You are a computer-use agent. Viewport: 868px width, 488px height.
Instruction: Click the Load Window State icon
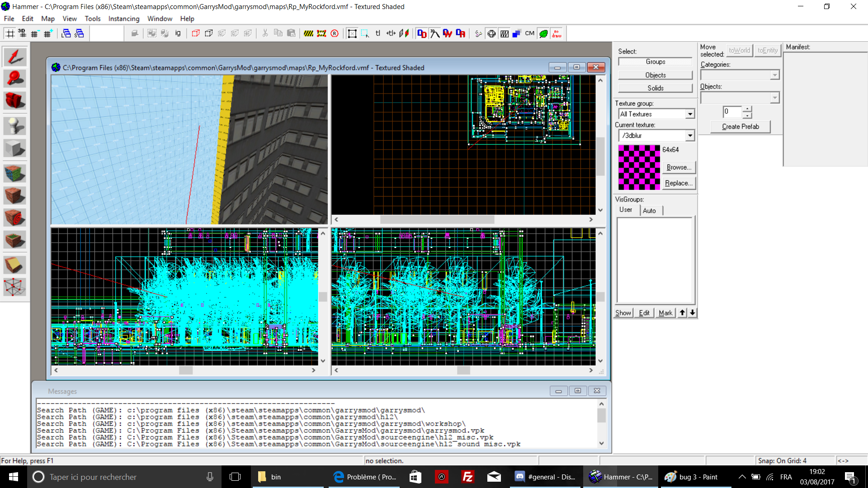coord(66,33)
